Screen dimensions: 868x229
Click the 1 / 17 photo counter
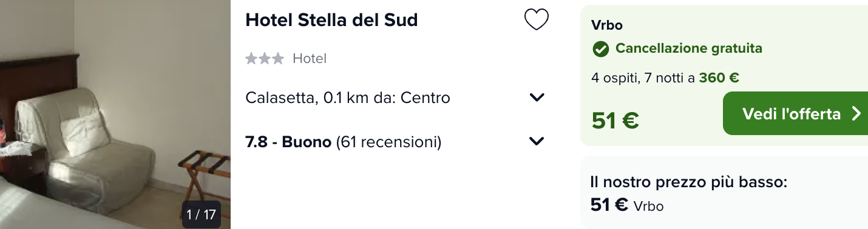202,214
